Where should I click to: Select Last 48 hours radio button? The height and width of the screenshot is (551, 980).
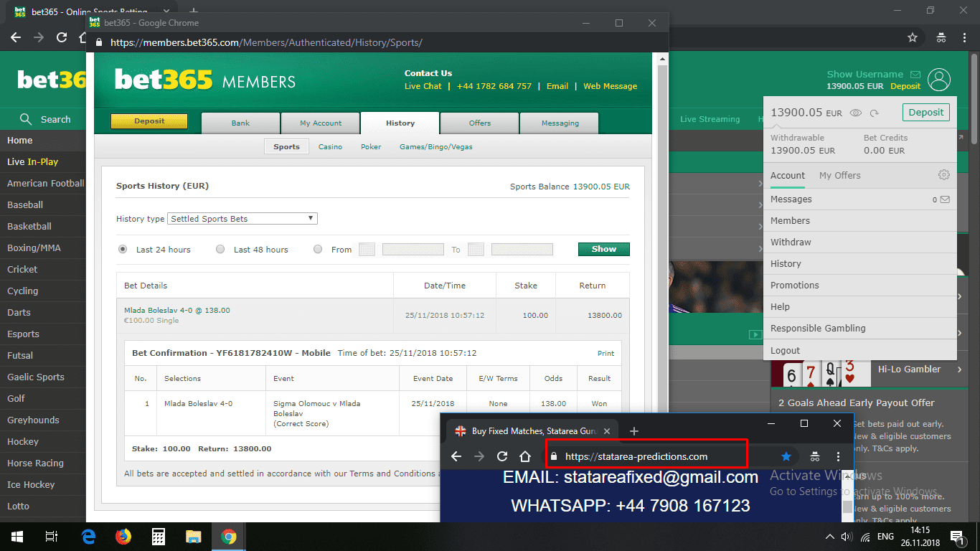(220, 249)
